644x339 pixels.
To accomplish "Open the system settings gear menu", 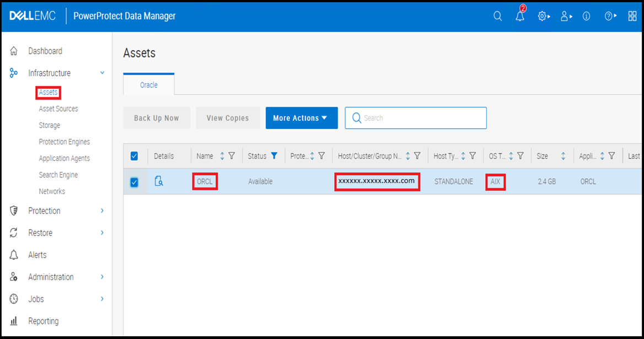I will click(x=544, y=17).
